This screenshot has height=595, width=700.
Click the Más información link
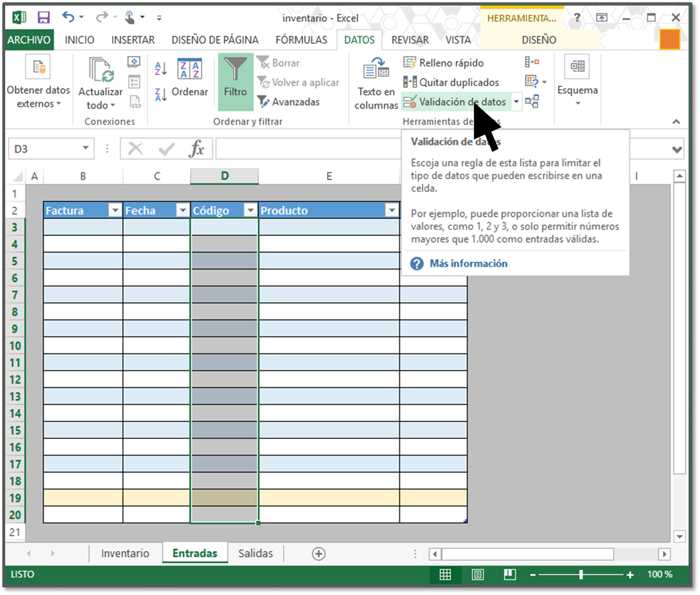tap(468, 263)
